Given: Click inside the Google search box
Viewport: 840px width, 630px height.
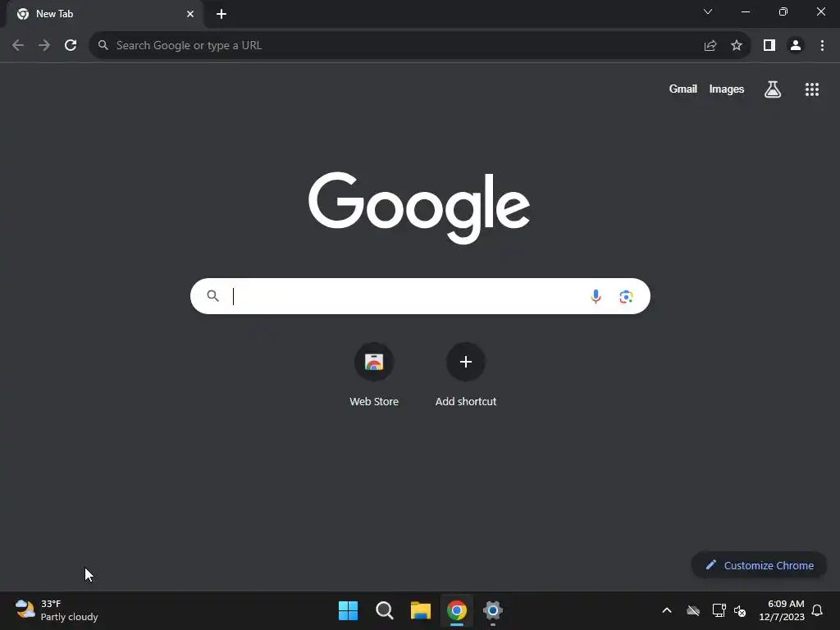Looking at the screenshot, I should [x=420, y=296].
